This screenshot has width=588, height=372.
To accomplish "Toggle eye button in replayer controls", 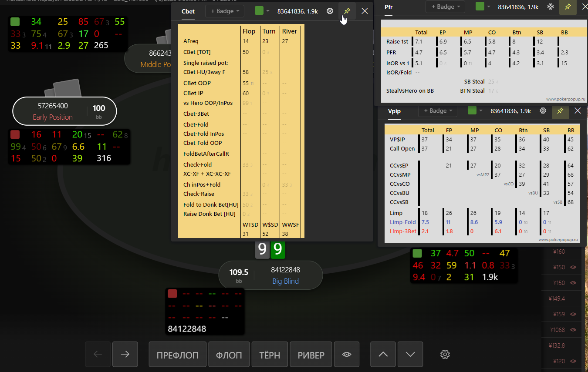I will tap(347, 355).
